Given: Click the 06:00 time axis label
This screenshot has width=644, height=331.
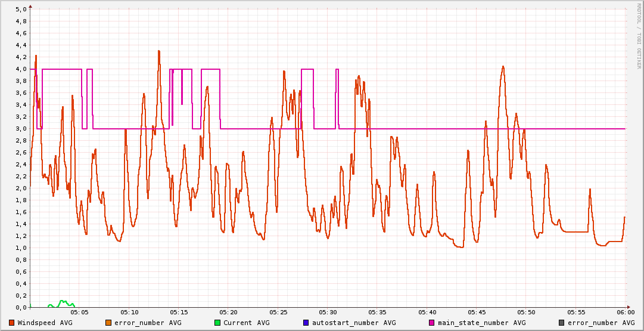Looking at the screenshot, I should pyautogui.click(x=626, y=312).
